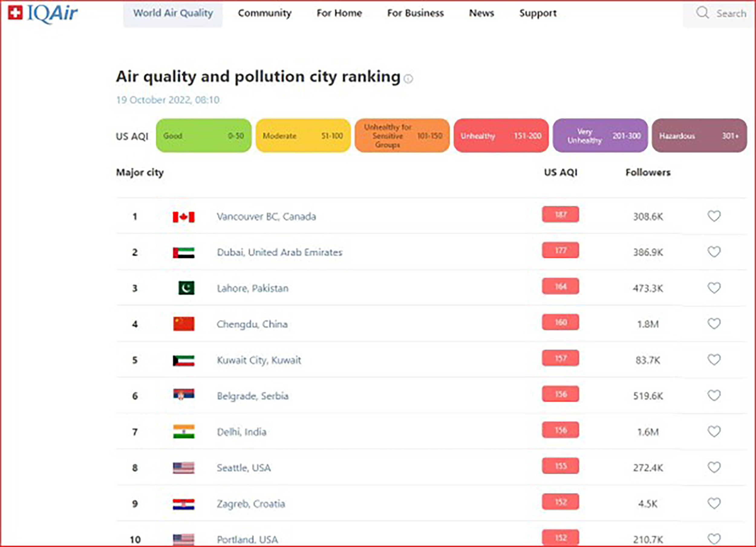
Task: Click the IQAir logo
Action: pyautogui.click(x=43, y=14)
